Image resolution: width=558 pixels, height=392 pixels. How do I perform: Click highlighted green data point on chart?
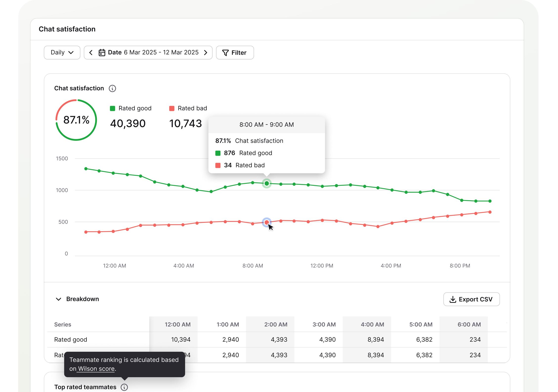point(267,184)
